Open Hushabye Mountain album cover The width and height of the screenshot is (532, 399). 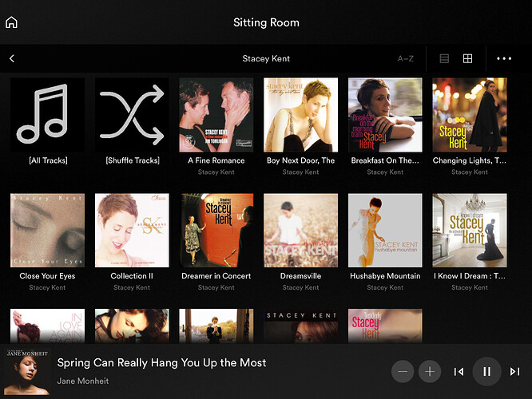click(385, 230)
